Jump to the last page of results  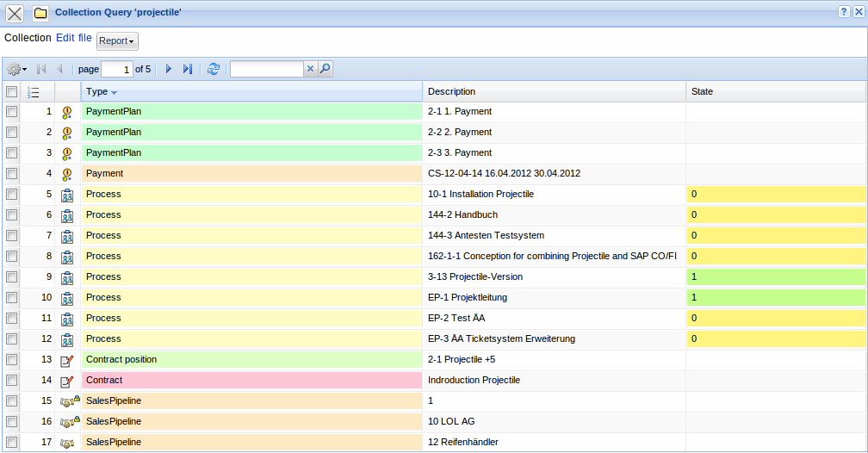coord(188,69)
